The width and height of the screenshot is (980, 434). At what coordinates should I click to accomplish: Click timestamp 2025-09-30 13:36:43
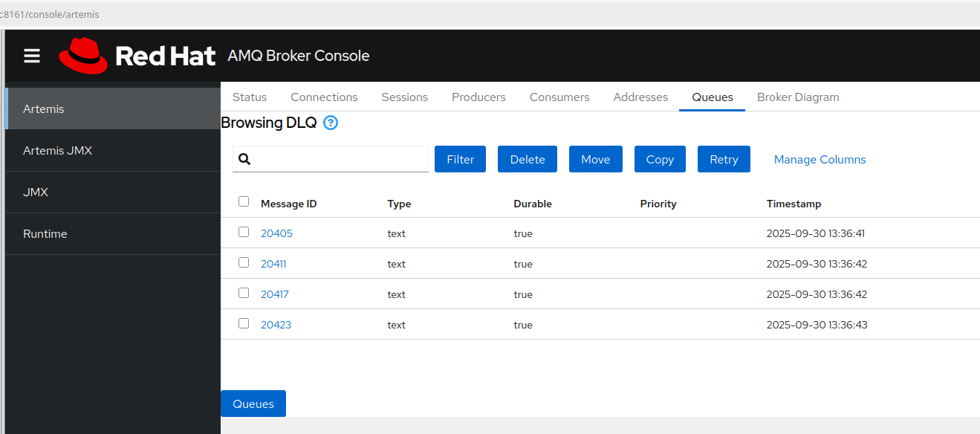817,325
